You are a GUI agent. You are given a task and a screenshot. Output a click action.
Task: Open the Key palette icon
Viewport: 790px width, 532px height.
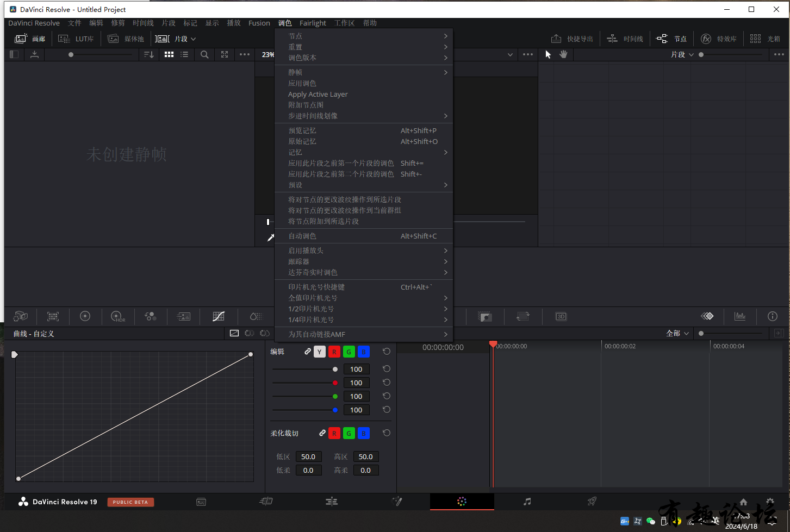(485, 316)
